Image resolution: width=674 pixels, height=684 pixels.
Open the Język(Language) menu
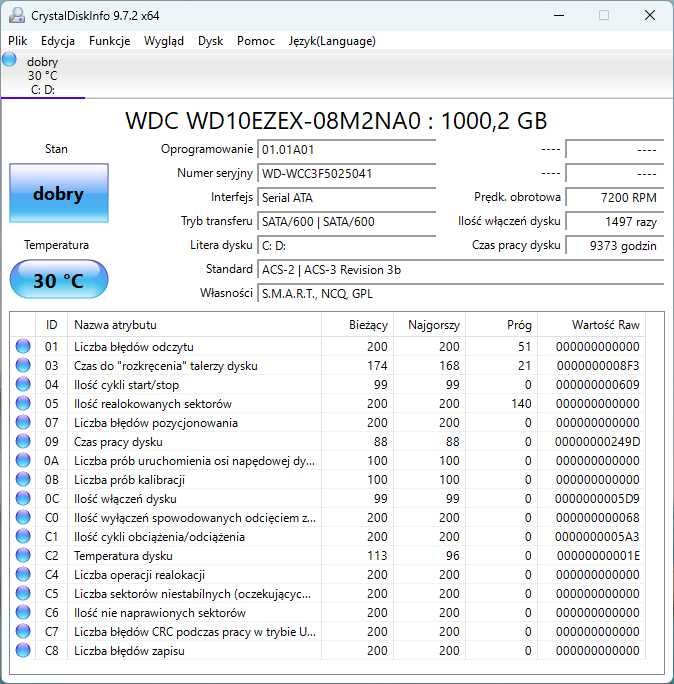(x=332, y=41)
